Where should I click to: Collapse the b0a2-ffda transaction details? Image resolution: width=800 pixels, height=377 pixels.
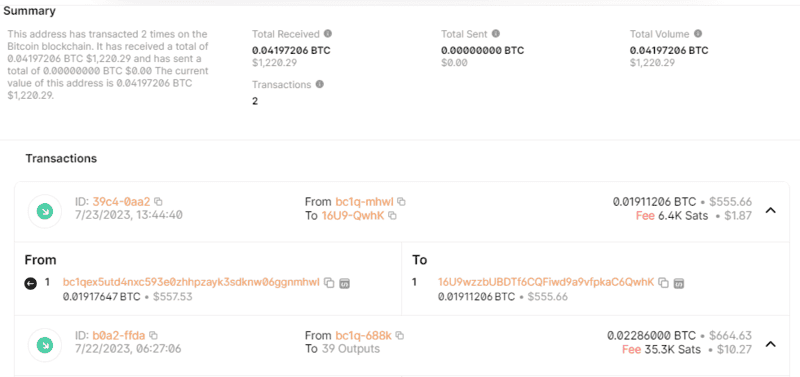point(771,344)
